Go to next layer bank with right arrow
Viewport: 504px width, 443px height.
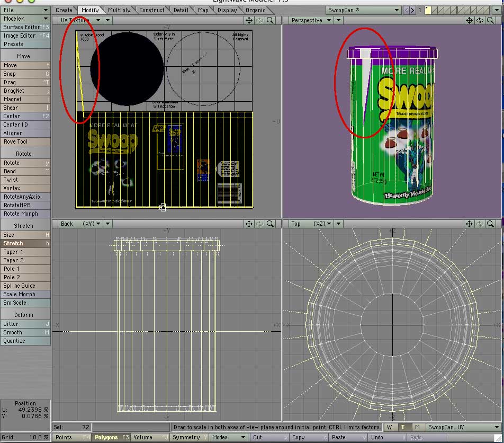(x=413, y=10)
